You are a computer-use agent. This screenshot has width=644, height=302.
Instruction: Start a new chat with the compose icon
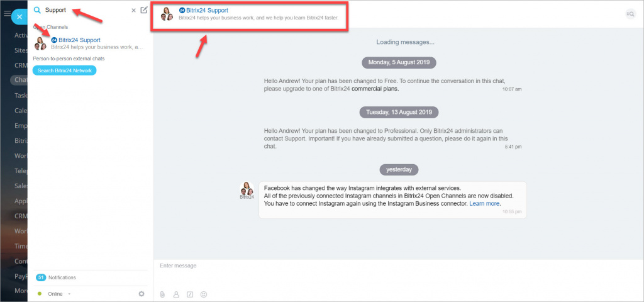coord(144,10)
